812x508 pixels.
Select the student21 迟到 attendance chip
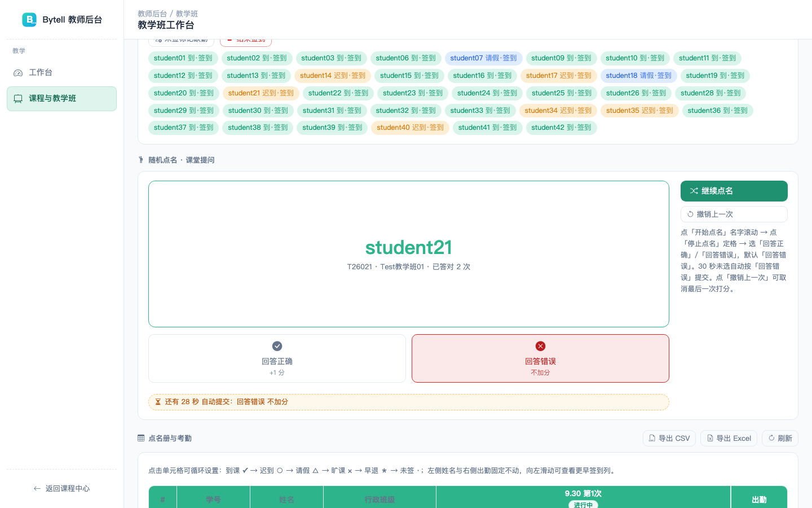(261, 93)
